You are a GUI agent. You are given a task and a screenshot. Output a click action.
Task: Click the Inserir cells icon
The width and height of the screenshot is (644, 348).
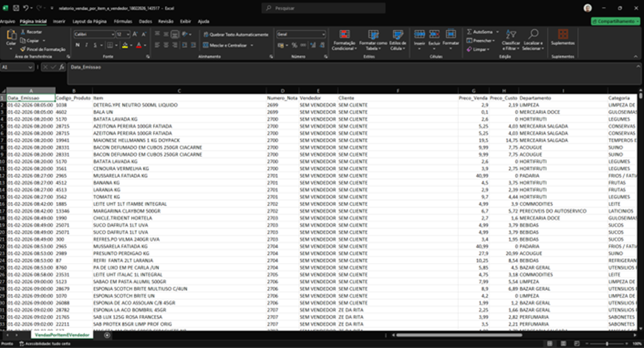(x=419, y=34)
